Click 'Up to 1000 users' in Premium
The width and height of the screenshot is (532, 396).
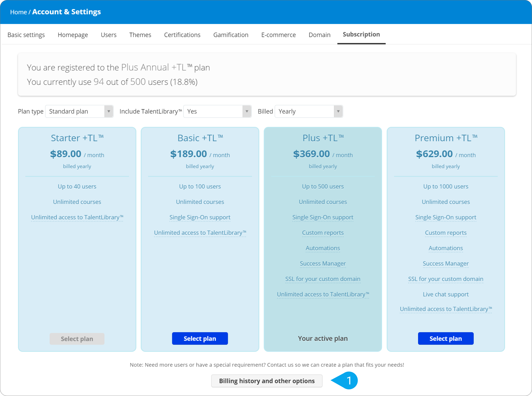446,186
